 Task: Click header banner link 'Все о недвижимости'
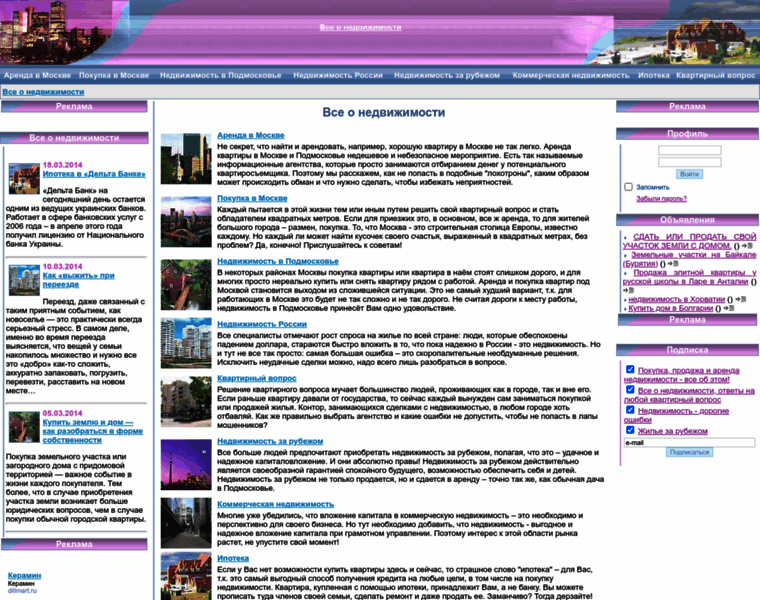click(360, 27)
